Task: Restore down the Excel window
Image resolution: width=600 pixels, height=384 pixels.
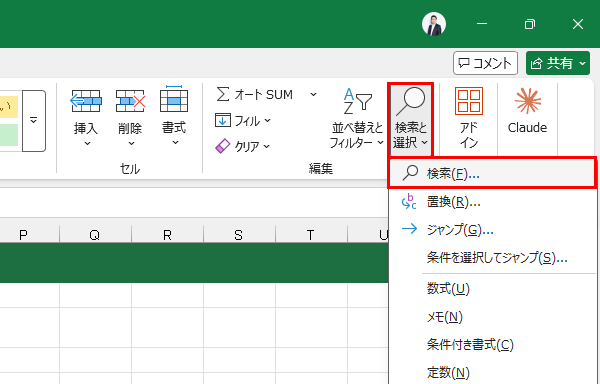Action: tap(530, 24)
